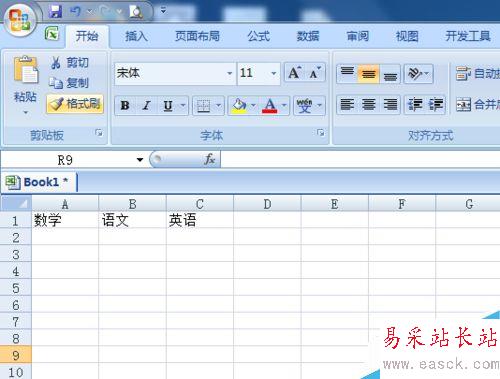
Task: Open clipboard pane dialog launcher
Action: click(x=99, y=133)
